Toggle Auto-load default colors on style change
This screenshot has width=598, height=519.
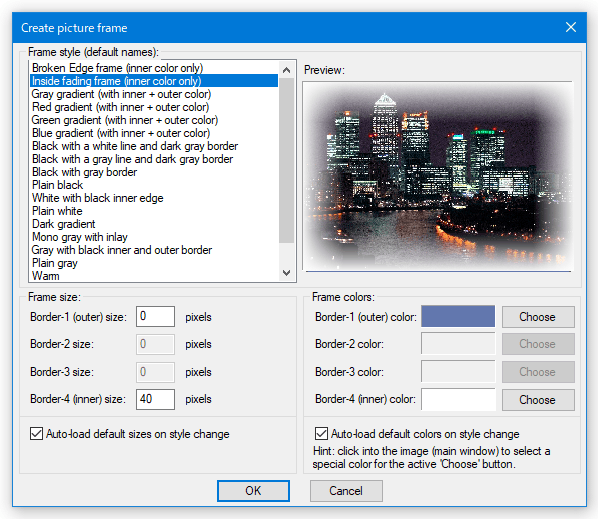pyautogui.click(x=321, y=434)
